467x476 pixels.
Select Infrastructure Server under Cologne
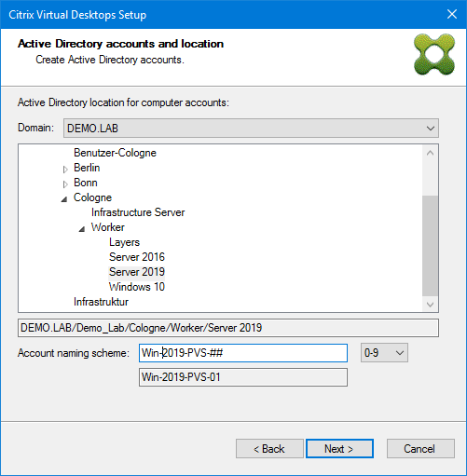tap(138, 212)
